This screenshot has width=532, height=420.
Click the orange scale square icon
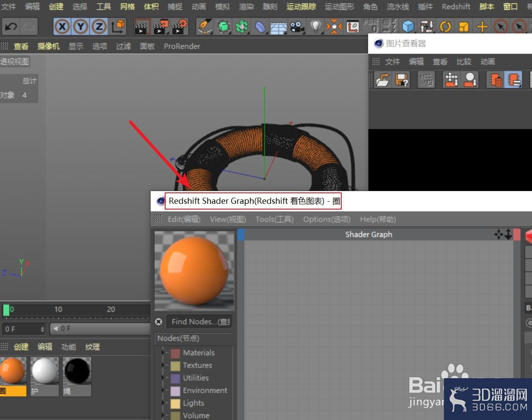(x=464, y=27)
